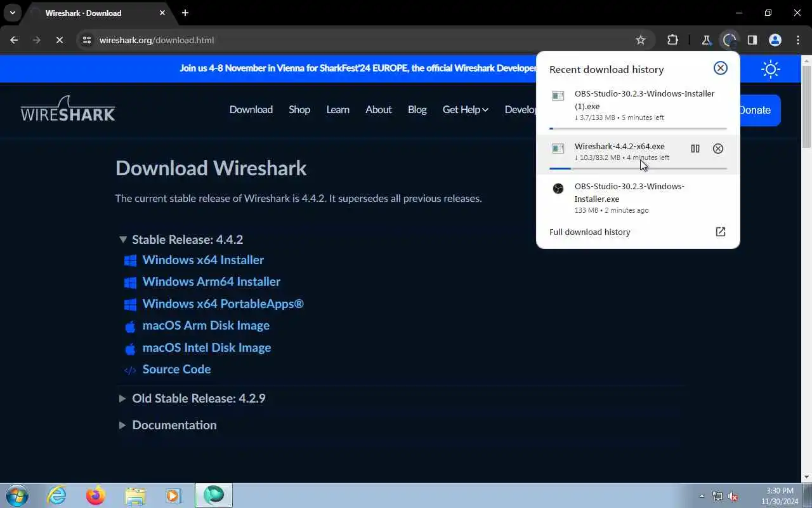Viewport: 812px width, 508px height.
Task: Click Apple logo beside macOS Arm Disk Image
Action: 130,326
